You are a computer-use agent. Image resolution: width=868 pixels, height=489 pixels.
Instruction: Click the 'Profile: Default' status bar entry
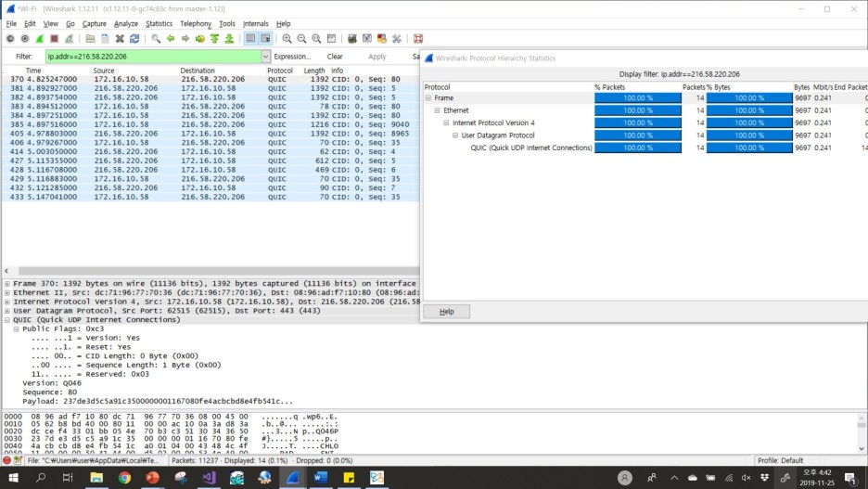(x=780, y=460)
